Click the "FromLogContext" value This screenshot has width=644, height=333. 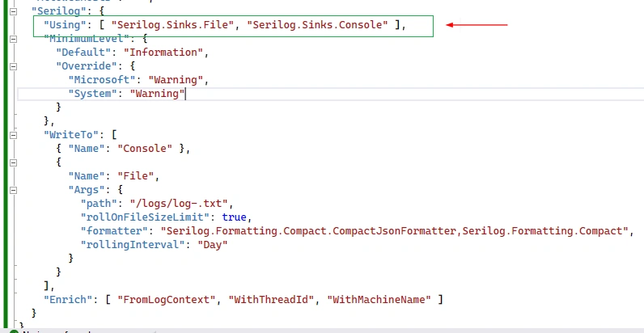click(x=167, y=300)
